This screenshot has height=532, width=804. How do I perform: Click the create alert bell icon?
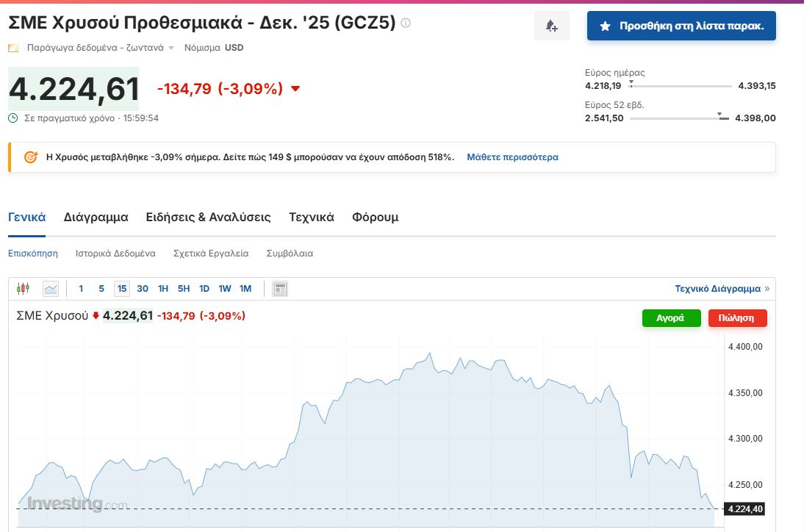[x=551, y=26]
